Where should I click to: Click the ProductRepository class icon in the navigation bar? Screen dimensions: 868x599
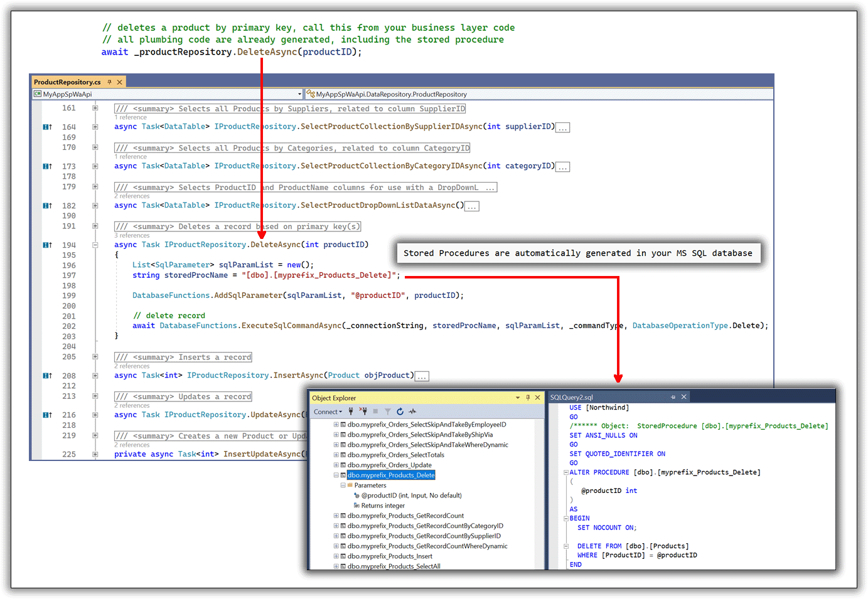pos(309,93)
